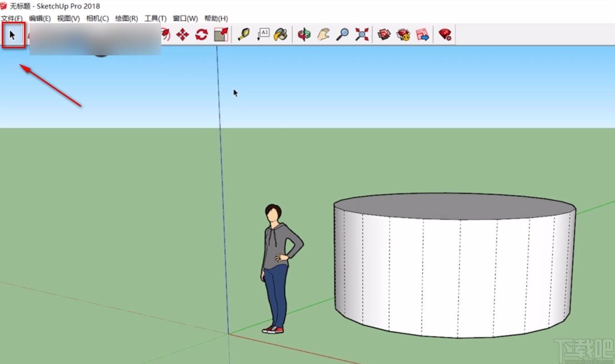Open the 文件(F) menu
615x364 pixels.
click(x=12, y=18)
